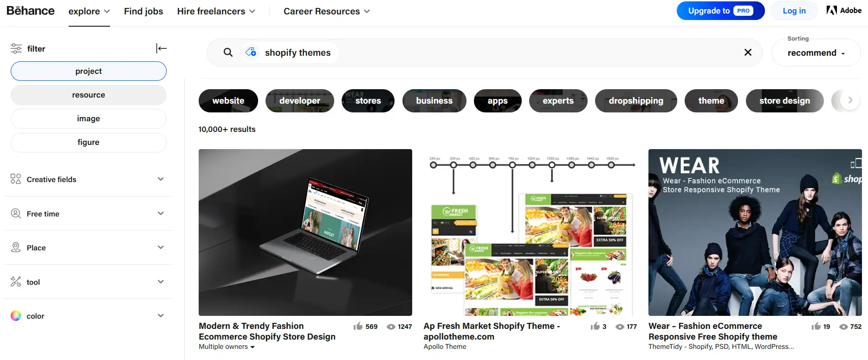
Task: Filter by store design tag chip
Action: (x=785, y=101)
